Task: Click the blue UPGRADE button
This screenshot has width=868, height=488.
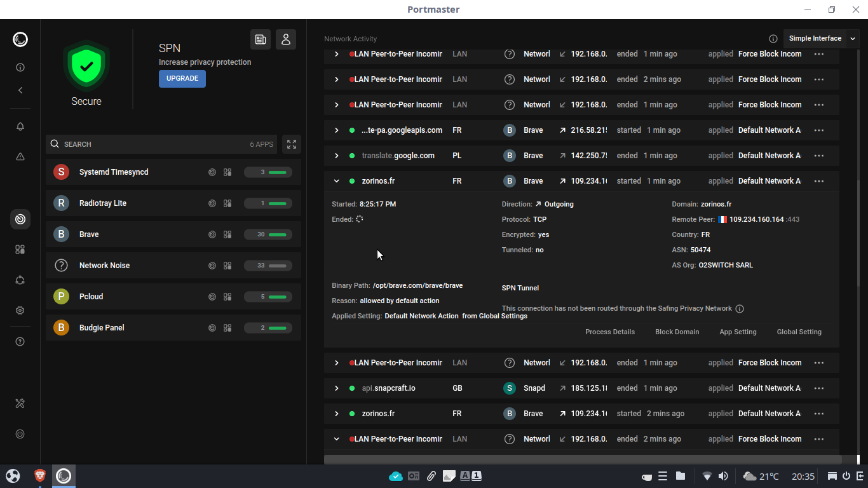Action: pyautogui.click(x=182, y=79)
